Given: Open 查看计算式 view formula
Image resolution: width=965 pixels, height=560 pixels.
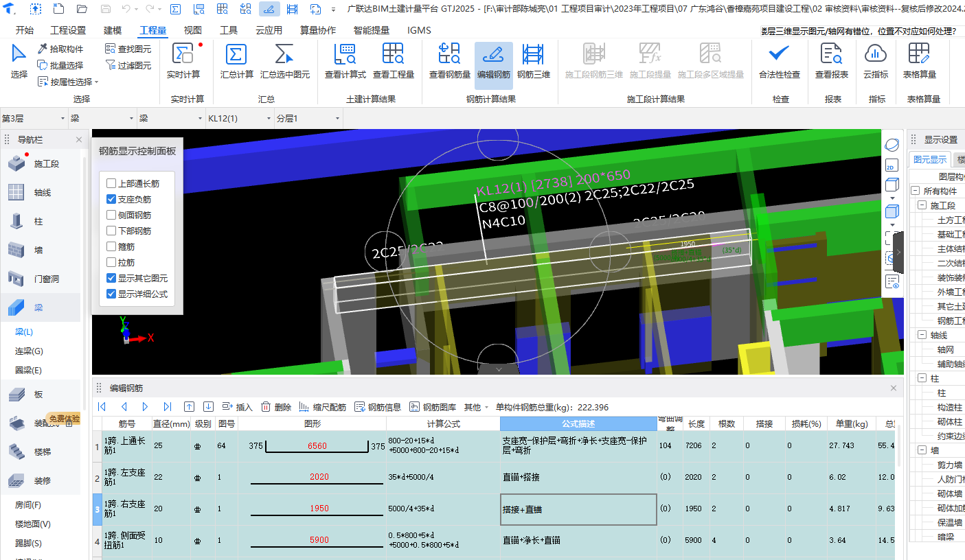Looking at the screenshot, I should [345, 61].
